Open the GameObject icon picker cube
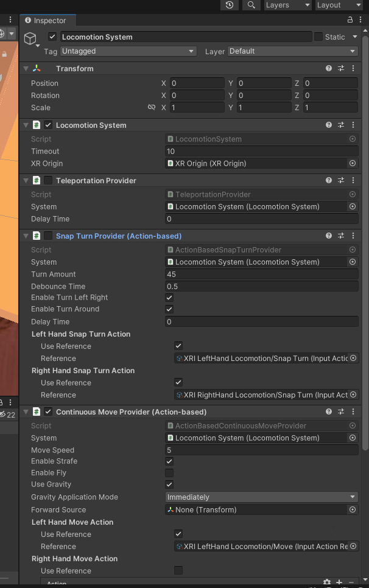Viewport: 369px width, 588px height. coord(30,39)
